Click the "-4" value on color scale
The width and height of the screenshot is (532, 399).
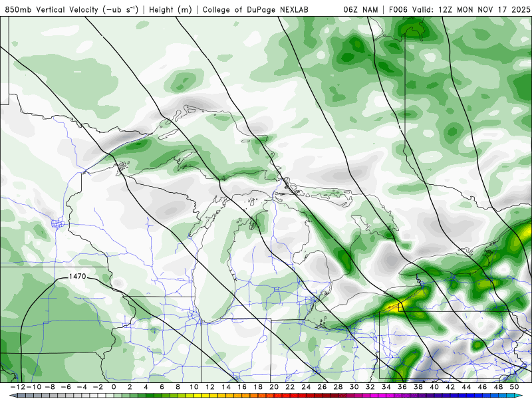pos(82,387)
